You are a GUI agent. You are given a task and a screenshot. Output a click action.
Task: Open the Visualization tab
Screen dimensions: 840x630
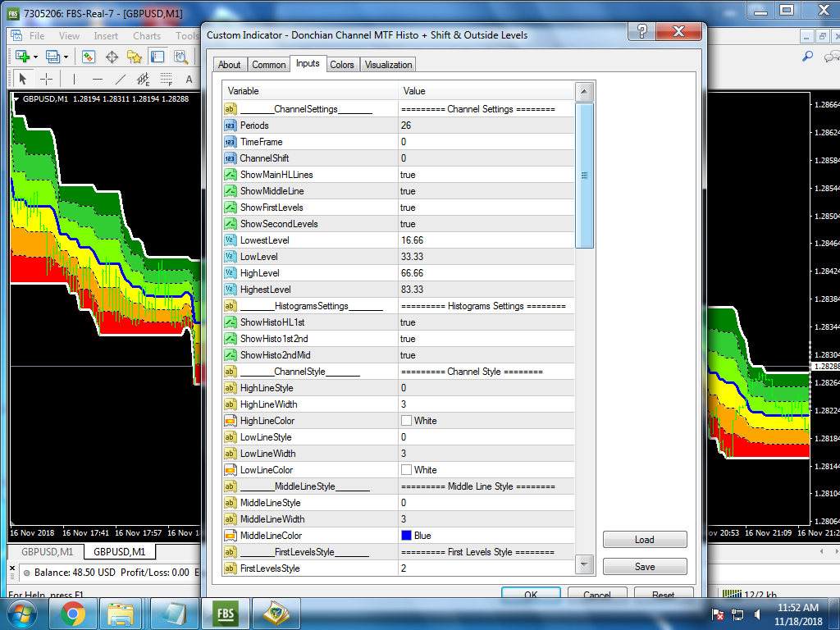click(389, 65)
